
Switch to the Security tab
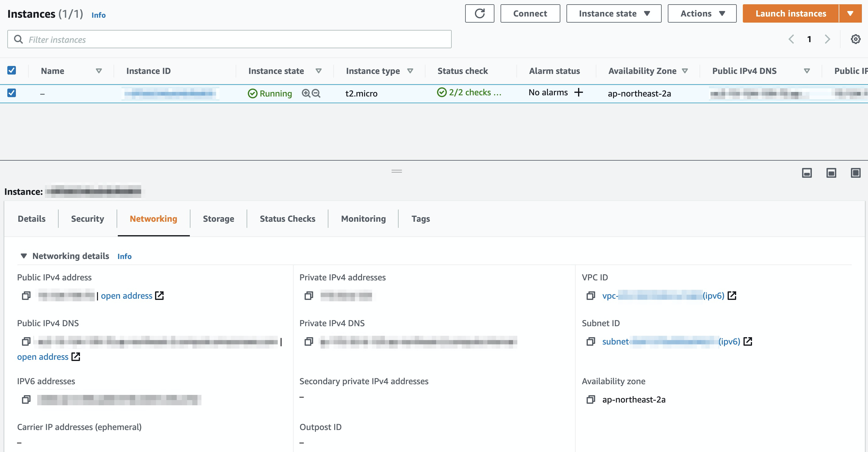pos(87,219)
